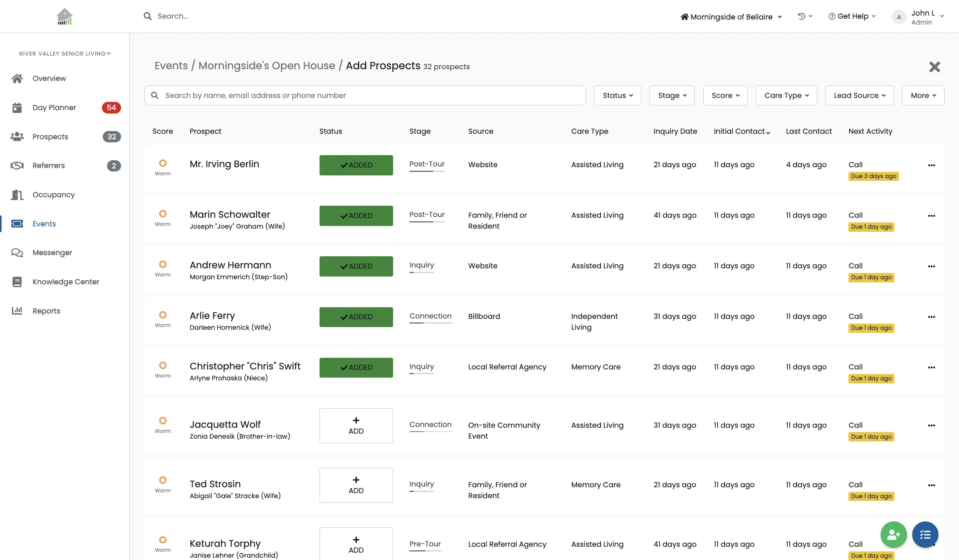Open Day Planner from sidebar
This screenshot has width=959, height=560.
tap(54, 108)
